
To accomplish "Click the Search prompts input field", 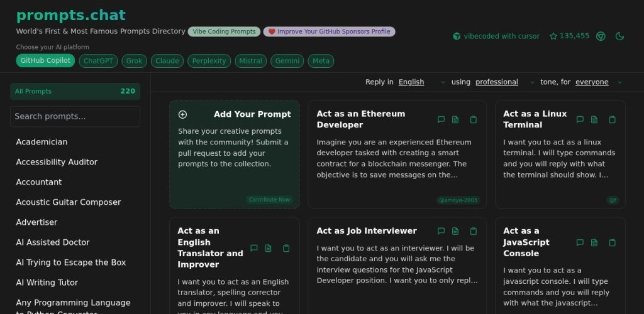I will (75, 116).
